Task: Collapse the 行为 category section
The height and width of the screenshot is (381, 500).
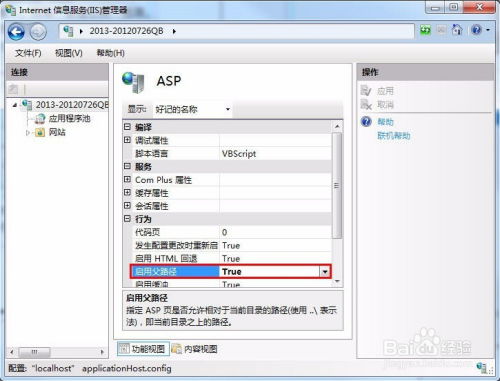Action: 127,219
